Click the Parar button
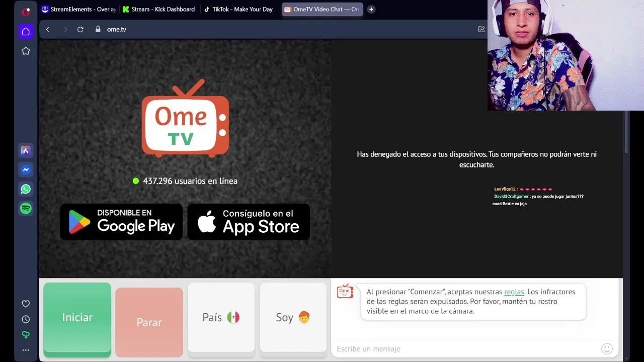Image resolution: width=644 pixels, height=362 pixels. pyautogui.click(x=149, y=322)
